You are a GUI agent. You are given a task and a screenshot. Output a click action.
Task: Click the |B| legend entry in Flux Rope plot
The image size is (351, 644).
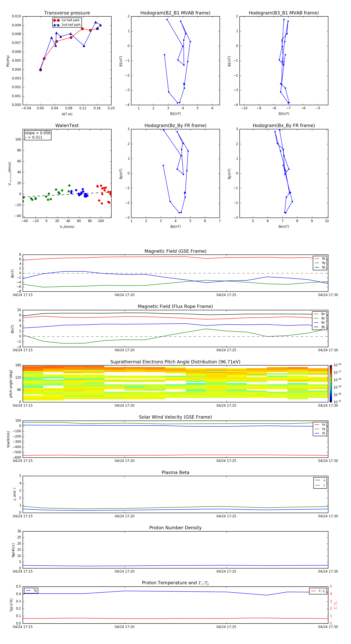click(320, 327)
